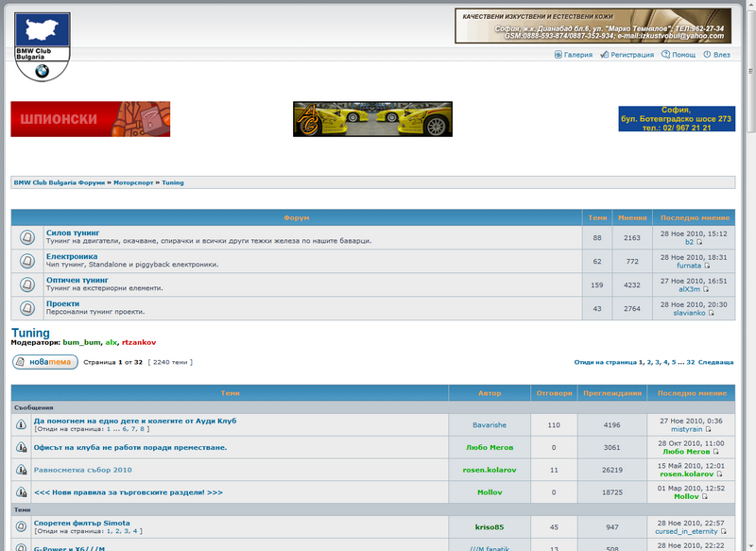Image resolution: width=756 pixels, height=551 pixels.
Task: Open the Електроника subforum
Action: click(72, 256)
